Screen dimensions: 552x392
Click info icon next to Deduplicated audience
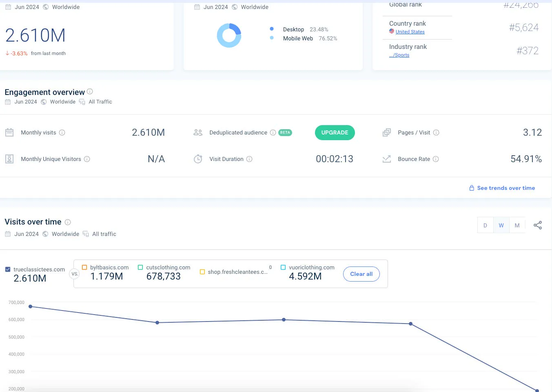point(273,132)
